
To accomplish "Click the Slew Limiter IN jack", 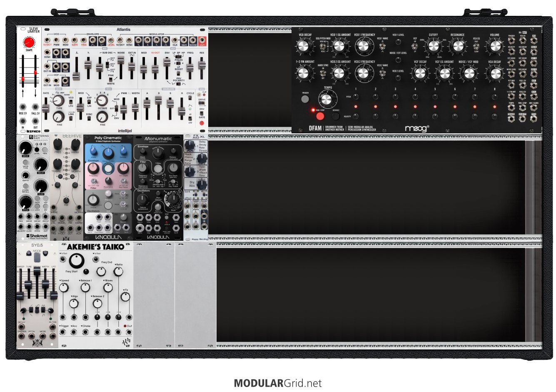I will pyautogui.click(x=23, y=122).
